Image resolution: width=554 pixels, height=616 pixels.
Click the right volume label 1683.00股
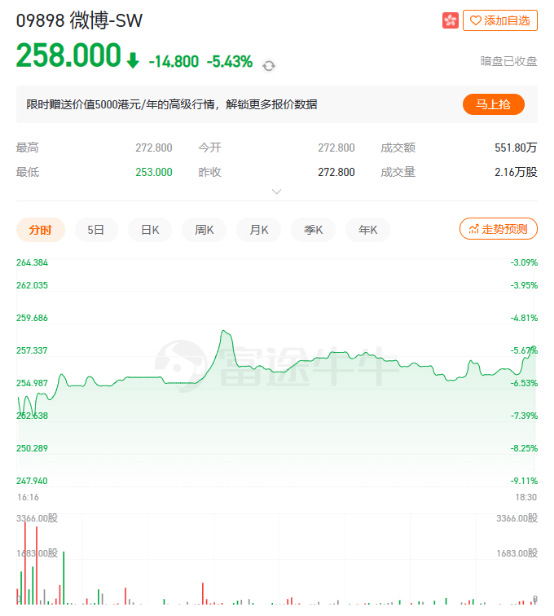point(517,554)
